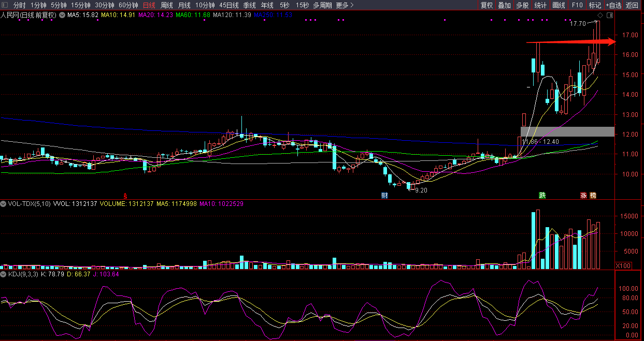The width and height of the screenshot is (644, 341).
Task: Toggle the side panel icon at chart corner
Action: [x=610, y=16]
